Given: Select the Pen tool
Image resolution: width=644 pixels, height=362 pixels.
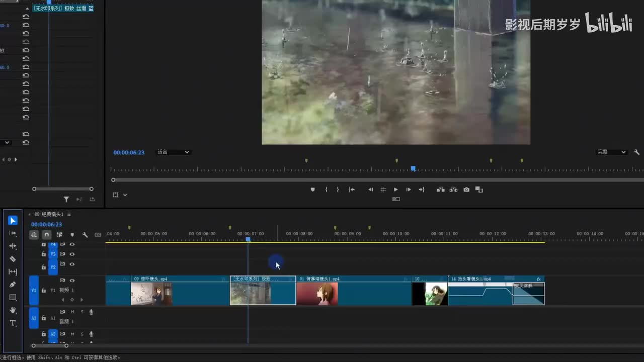Looking at the screenshot, I should [x=13, y=285].
